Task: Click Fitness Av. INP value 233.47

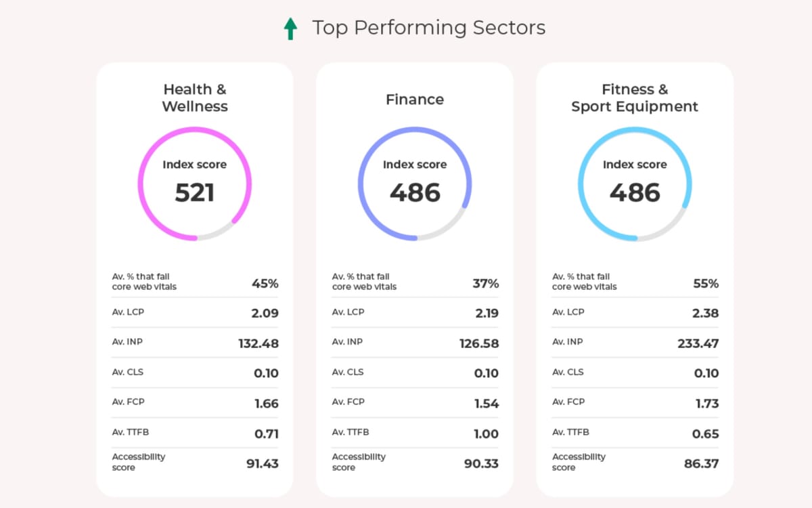Action: click(x=698, y=344)
